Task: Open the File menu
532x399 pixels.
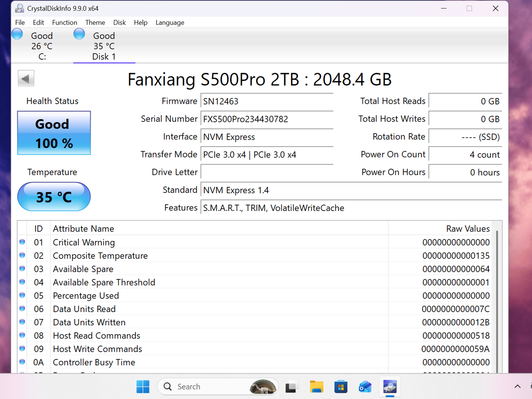Action: click(20, 23)
